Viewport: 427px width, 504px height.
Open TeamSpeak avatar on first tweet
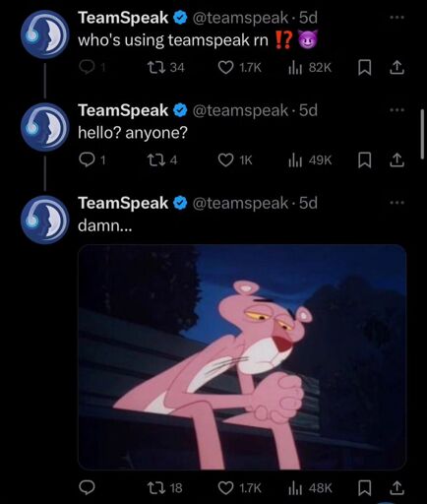click(45, 34)
